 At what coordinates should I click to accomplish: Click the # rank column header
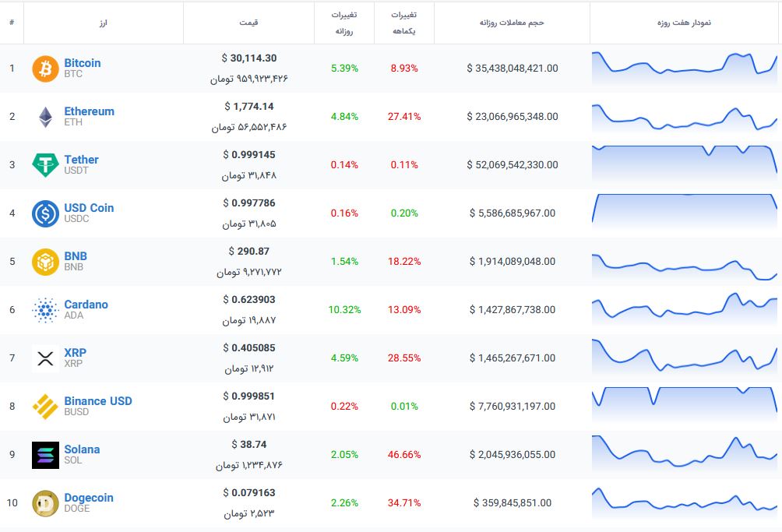tap(12, 23)
